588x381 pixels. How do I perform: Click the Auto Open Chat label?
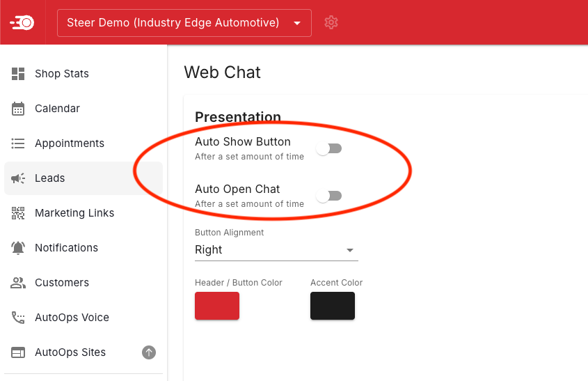(237, 189)
